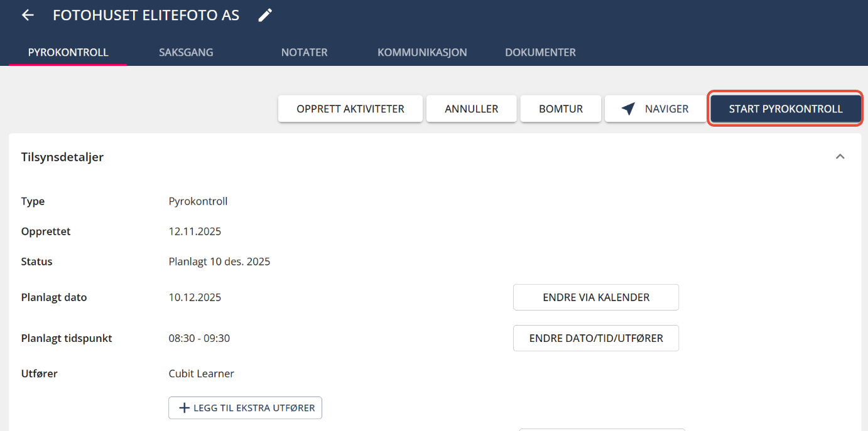Click the ANNULLER button

(472, 109)
